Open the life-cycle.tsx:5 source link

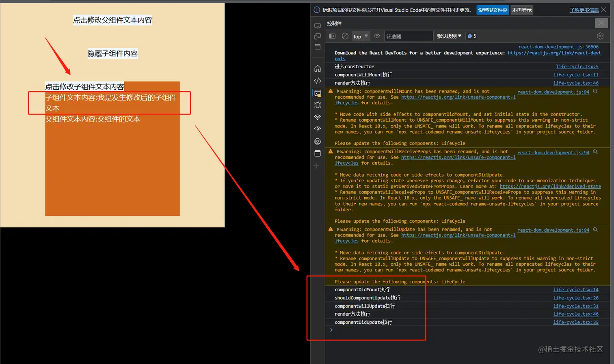coord(577,67)
